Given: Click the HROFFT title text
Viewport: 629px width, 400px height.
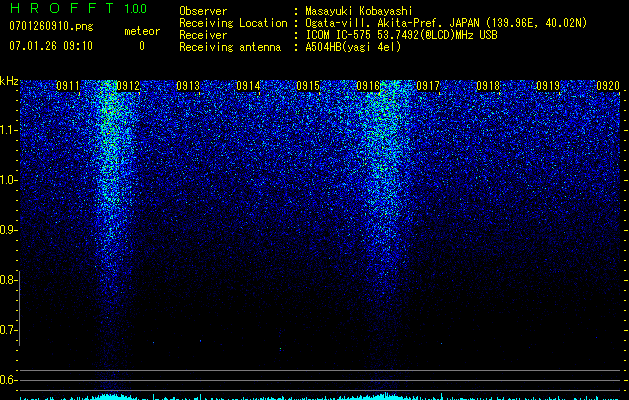Looking at the screenshot, I should pyautogui.click(x=62, y=8).
